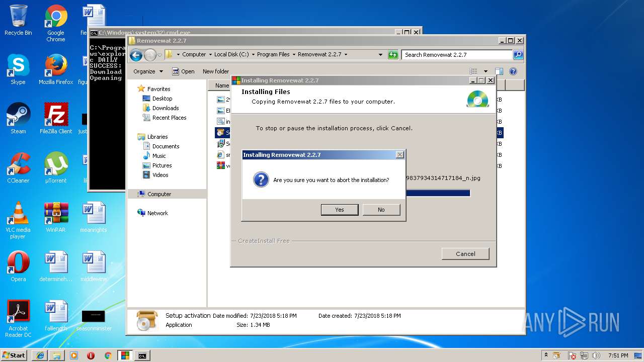Open Music library
Screen dimensions: 644x362
159,156
